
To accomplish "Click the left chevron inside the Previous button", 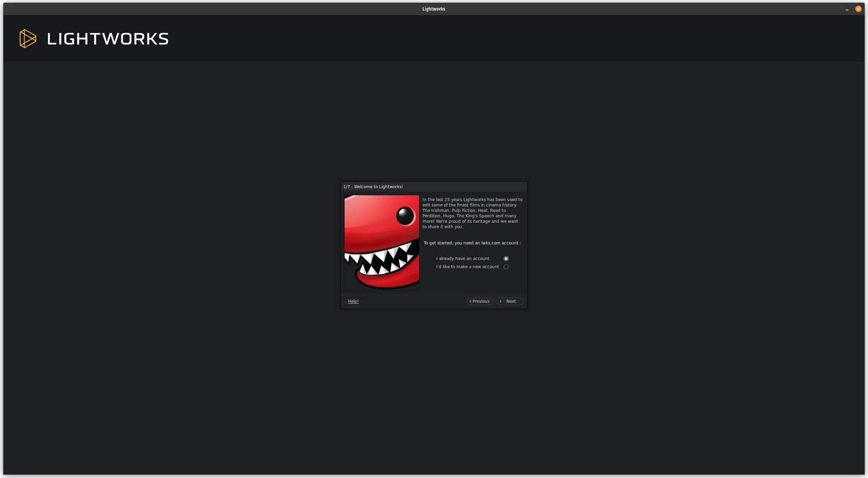I will click(470, 301).
